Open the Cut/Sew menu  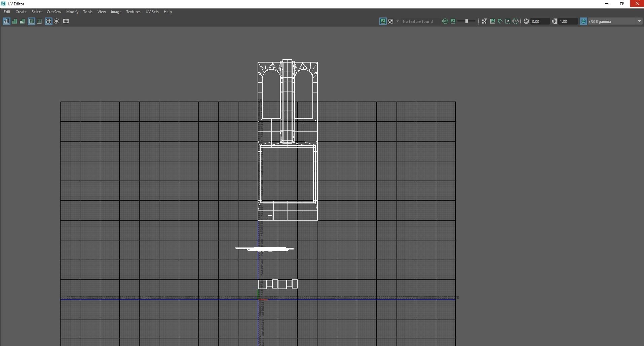coord(54,12)
